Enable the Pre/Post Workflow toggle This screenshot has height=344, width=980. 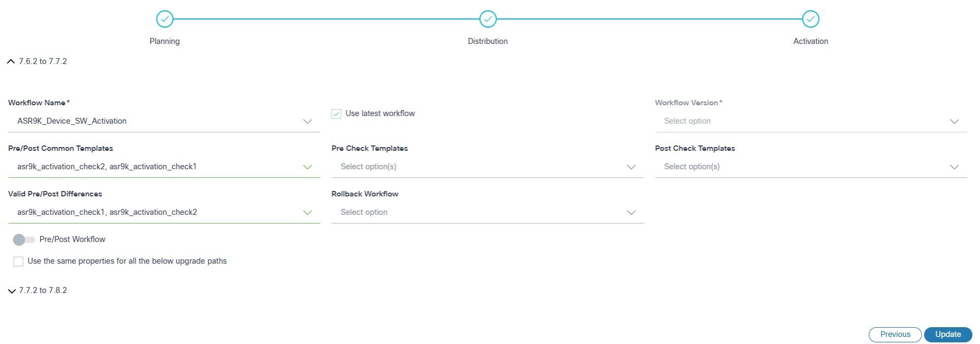pos(24,239)
